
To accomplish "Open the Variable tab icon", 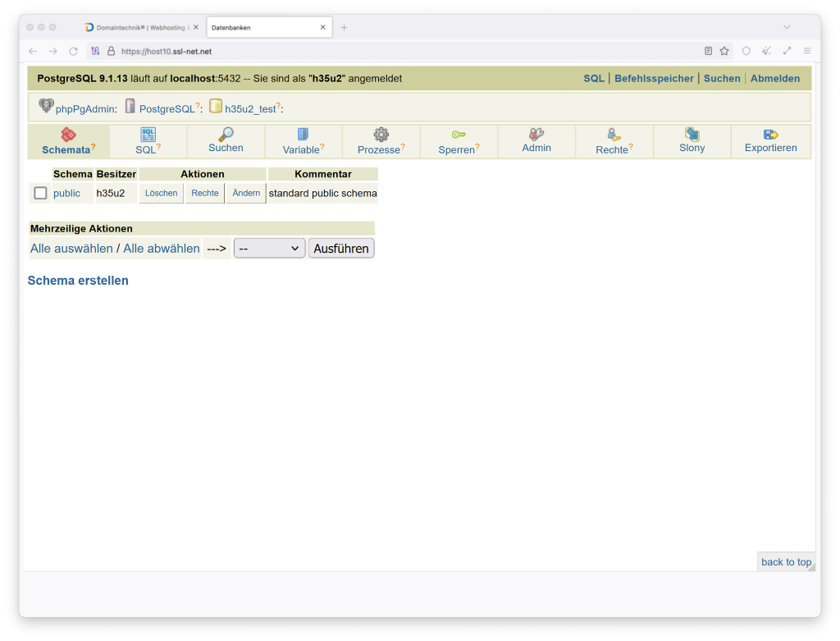I will 303,135.
